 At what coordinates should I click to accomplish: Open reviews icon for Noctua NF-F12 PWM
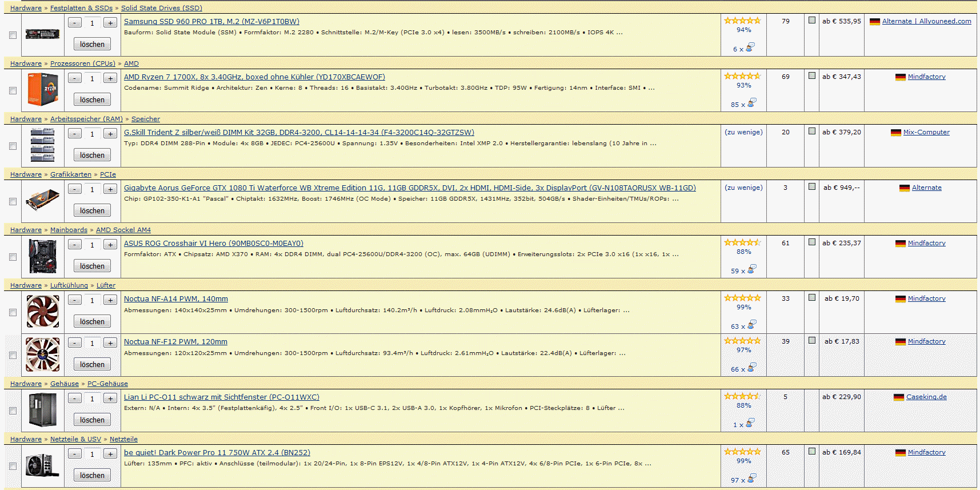click(751, 367)
